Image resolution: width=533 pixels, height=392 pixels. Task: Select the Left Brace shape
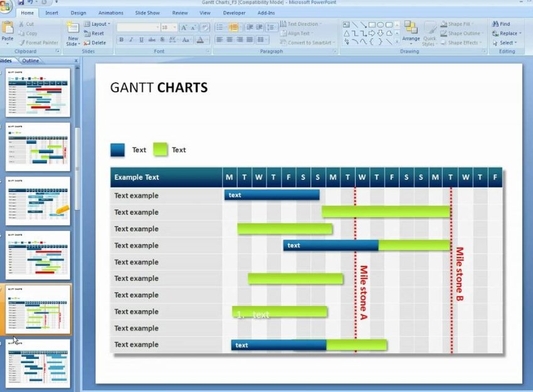coord(372,42)
